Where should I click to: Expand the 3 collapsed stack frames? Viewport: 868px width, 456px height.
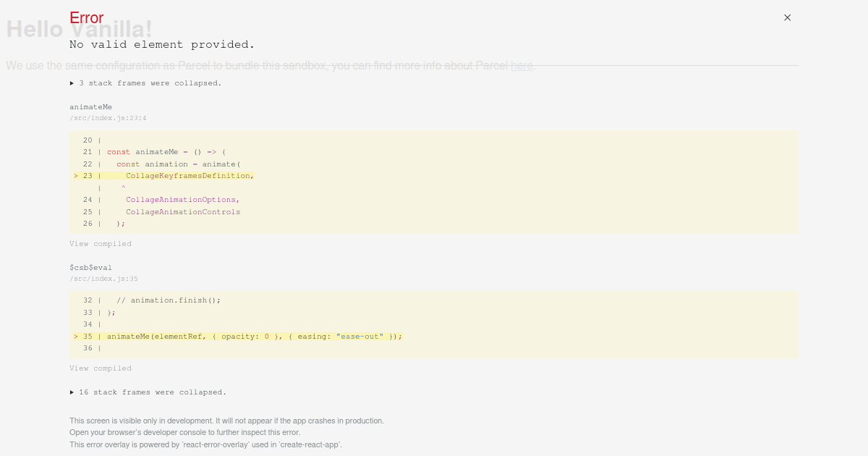click(x=145, y=83)
